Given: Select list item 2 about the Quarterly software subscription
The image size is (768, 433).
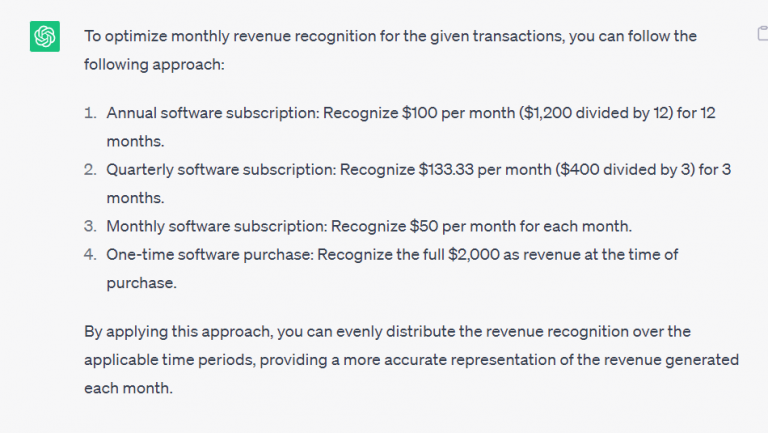Looking at the screenshot, I should pyautogui.click(x=418, y=184).
